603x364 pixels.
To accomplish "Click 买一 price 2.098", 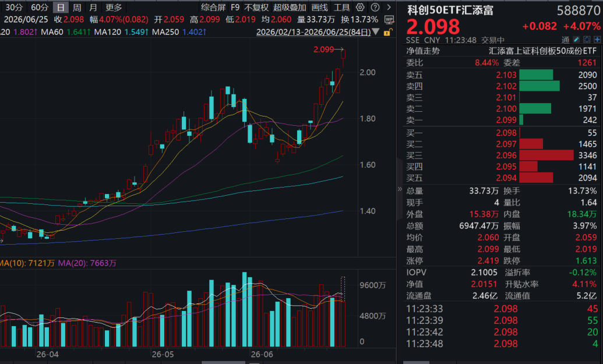I will (506, 133).
